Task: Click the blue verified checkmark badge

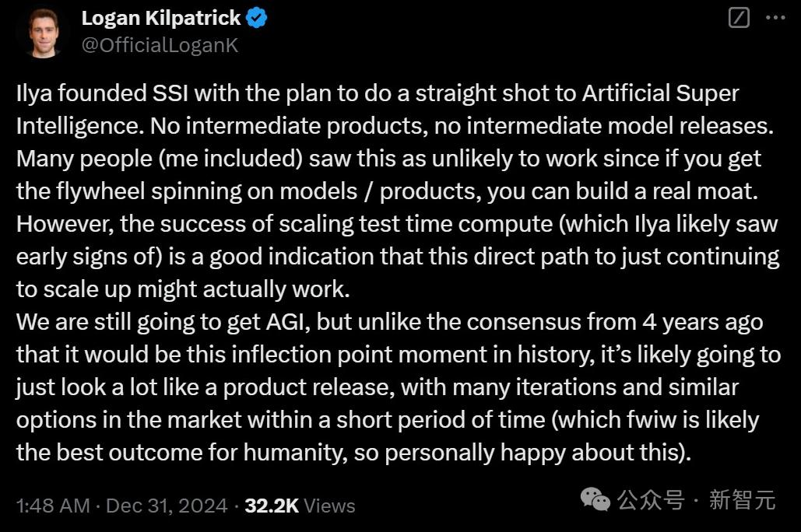Action: point(256,19)
